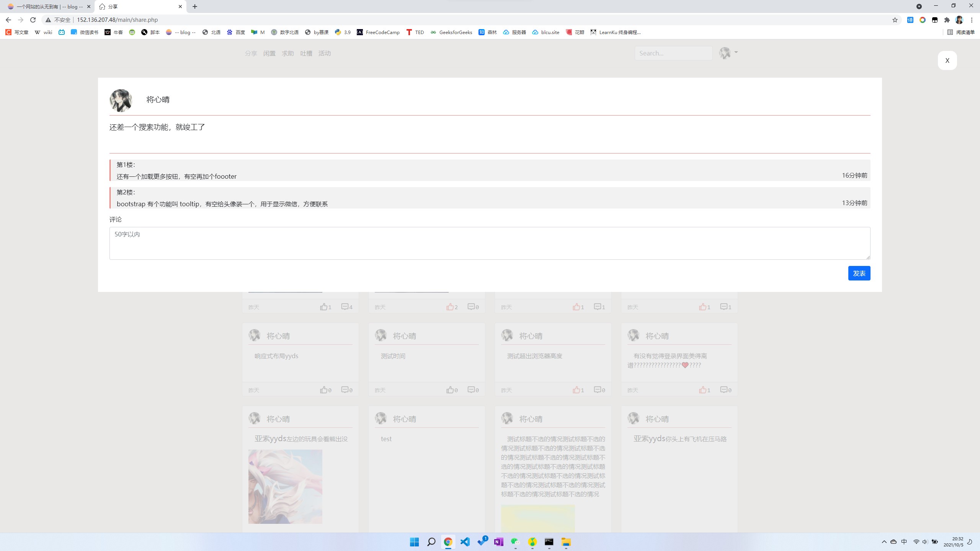The height and width of the screenshot is (551, 980).
Task: Bookmark this page with the star icon
Action: (x=895, y=20)
